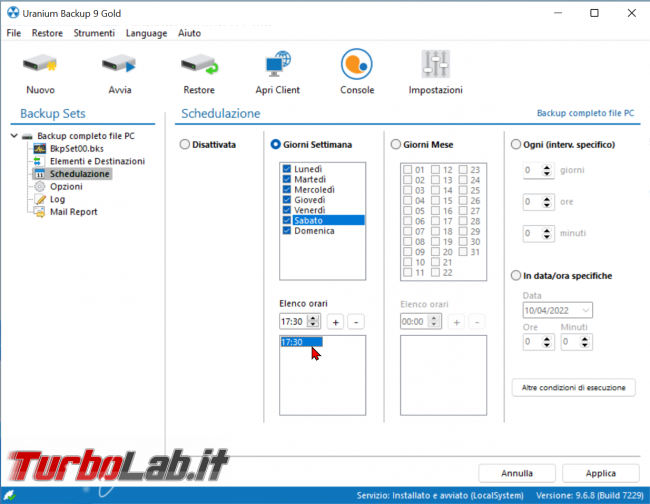
Task: Open the Elementi e Destinazioni tree item
Action: tap(97, 161)
